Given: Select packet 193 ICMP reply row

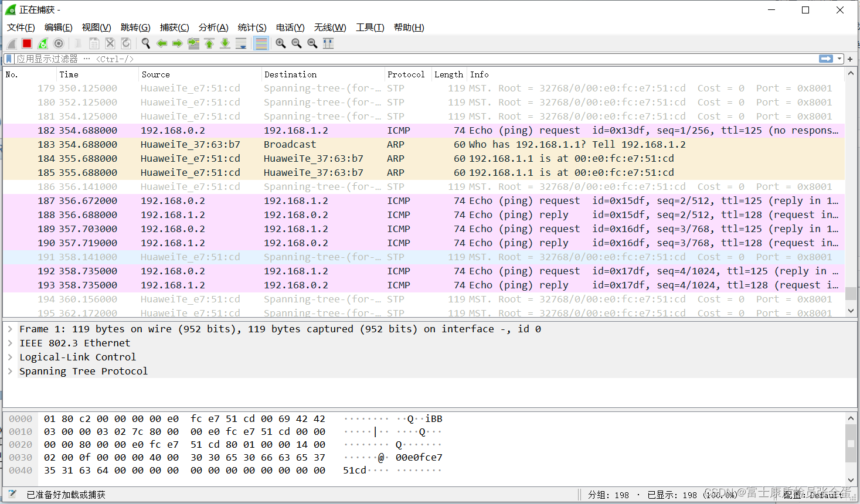Looking at the screenshot, I should click(424, 285).
